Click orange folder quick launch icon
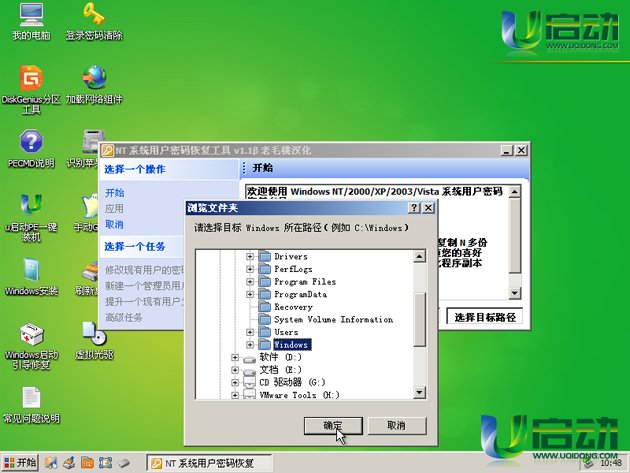The width and height of the screenshot is (630, 473). (x=87, y=463)
